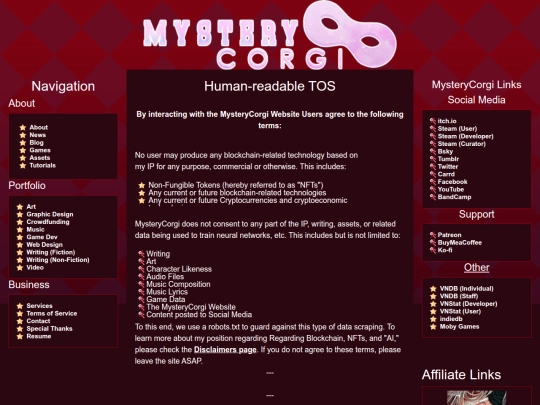Open the Facebook link
This screenshot has width=540, height=405.
click(x=453, y=181)
